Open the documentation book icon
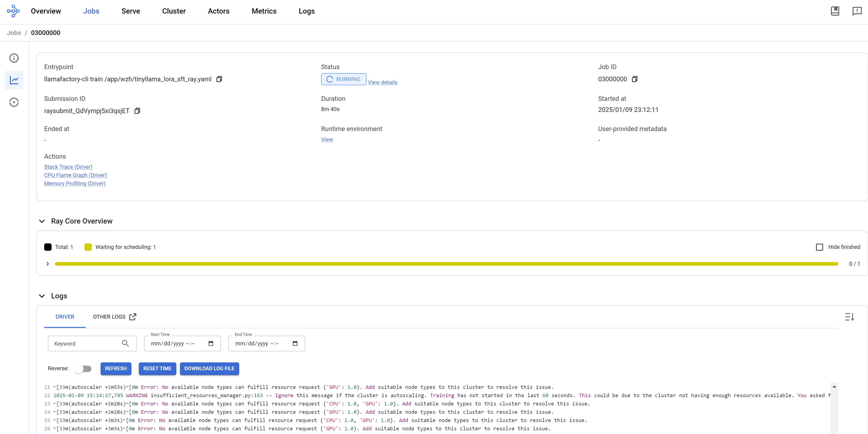Image resolution: width=868 pixels, height=434 pixels. click(835, 11)
